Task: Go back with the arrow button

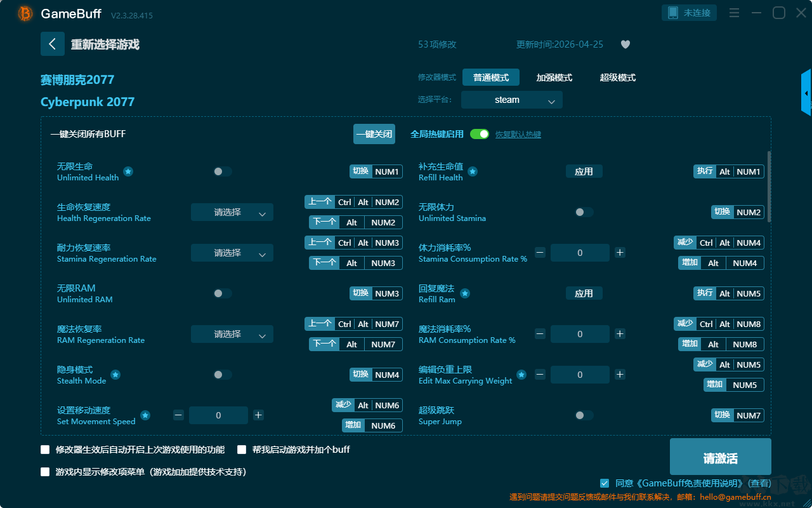Action: (x=53, y=44)
